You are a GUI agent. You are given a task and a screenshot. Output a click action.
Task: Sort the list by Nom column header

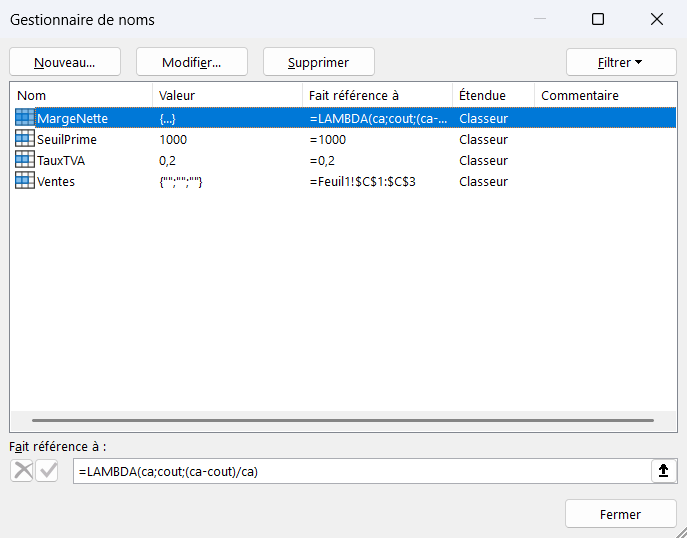[x=81, y=95]
